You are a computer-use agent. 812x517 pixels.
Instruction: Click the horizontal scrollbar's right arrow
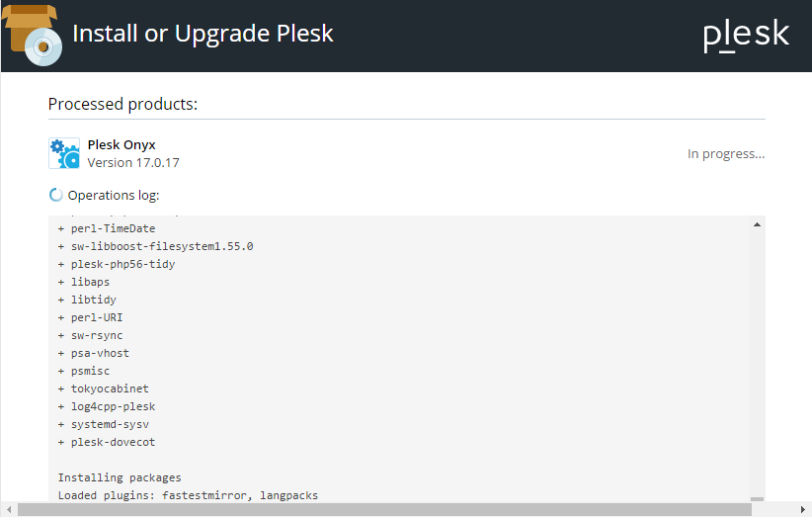tap(802, 509)
